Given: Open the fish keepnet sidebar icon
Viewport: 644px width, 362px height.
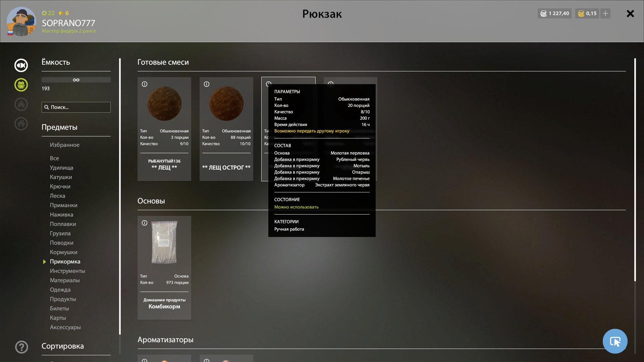Looking at the screenshot, I should point(21,65).
